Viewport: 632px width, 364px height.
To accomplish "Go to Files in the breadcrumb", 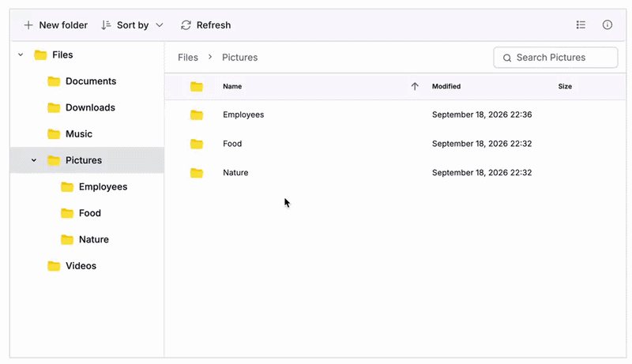I will [x=188, y=58].
